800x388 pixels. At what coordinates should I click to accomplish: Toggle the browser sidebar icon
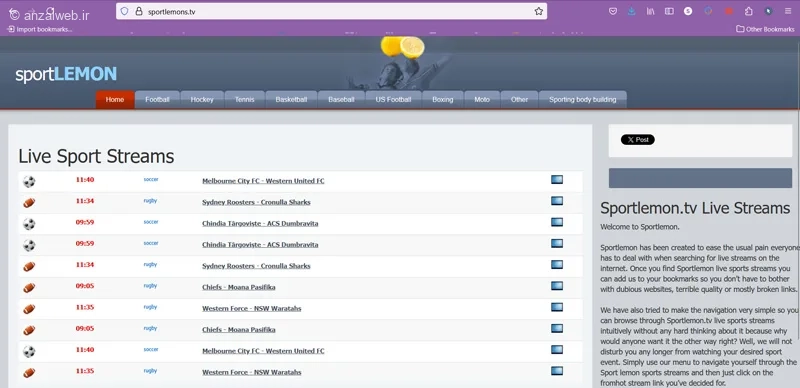(669, 11)
